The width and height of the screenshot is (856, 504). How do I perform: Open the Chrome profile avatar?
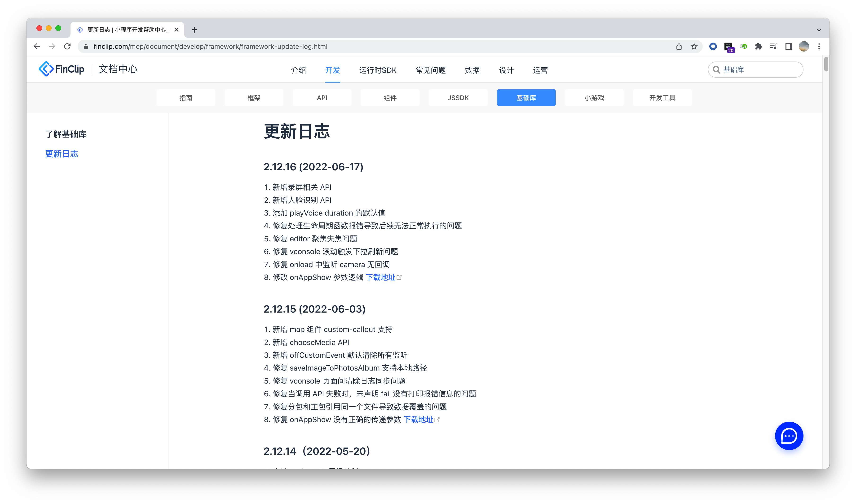(x=804, y=47)
